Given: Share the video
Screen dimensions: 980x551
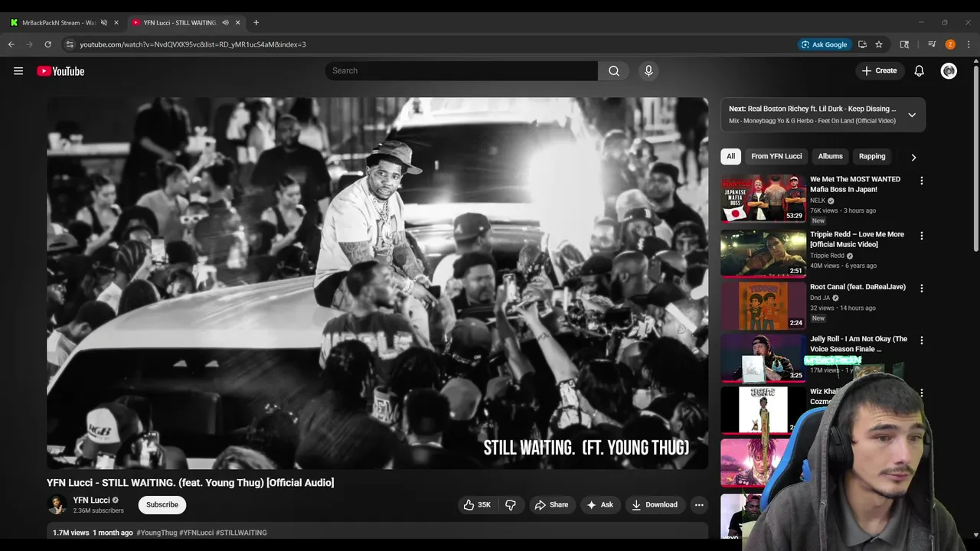Looking at the screenshot, I should (x=551, y=504).
